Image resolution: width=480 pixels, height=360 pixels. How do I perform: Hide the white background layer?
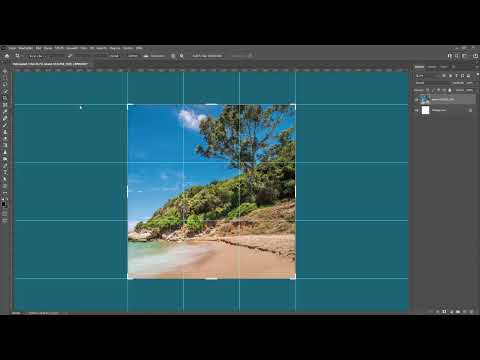click(416, 110)
